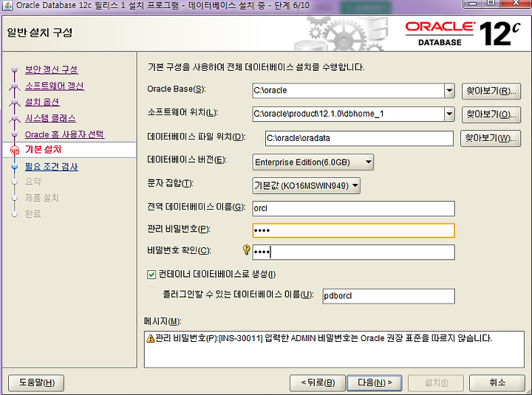Click the 전역 데이터베이스 이름 orcl field
The height and width of the screenshot is (395, 532).
click(353, 208)
